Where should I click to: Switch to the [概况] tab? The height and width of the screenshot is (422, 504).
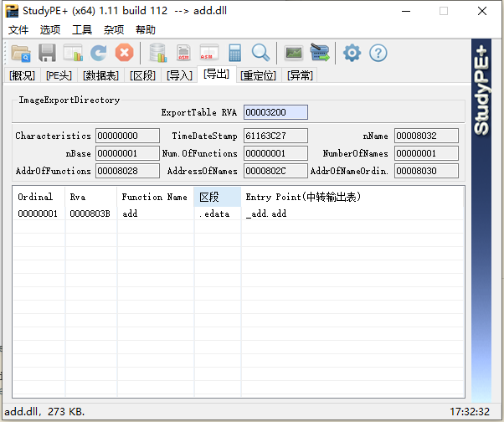click(22, 75)
